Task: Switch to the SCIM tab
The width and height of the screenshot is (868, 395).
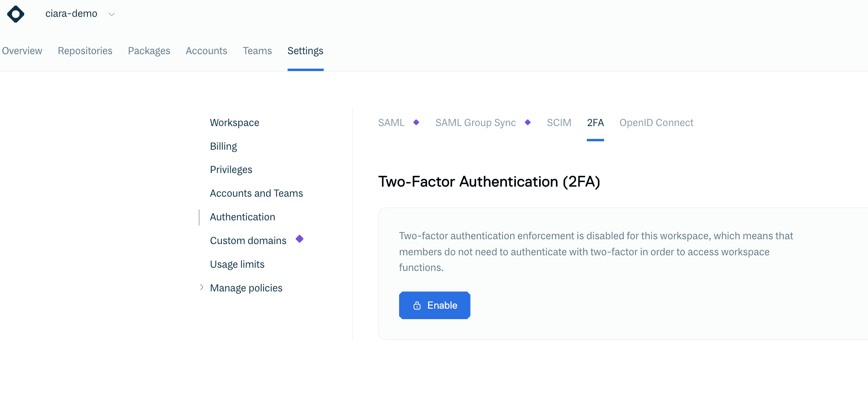Action: pyautogui.click(x=559, y=123)
